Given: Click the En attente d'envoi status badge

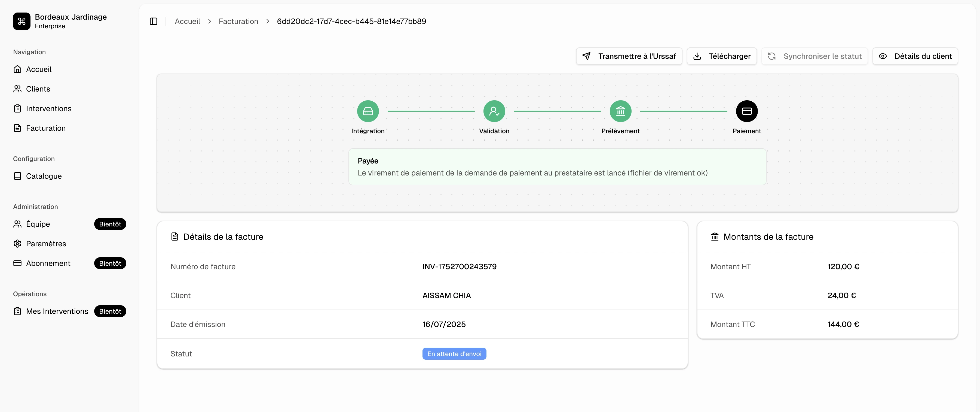Looking at the screenshot, I should pos(454,354).
